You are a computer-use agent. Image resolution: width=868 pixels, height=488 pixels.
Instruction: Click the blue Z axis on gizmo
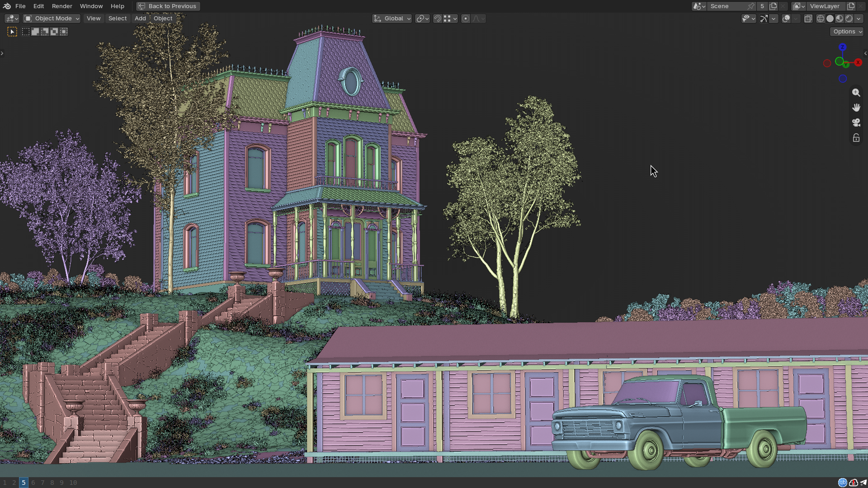pos(842,47)
